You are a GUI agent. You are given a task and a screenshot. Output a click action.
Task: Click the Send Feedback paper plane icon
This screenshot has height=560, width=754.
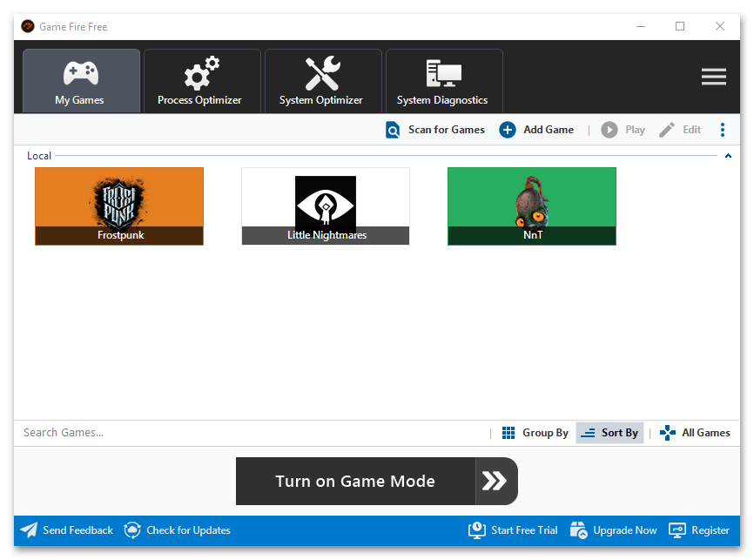click(x=29, y=530)
